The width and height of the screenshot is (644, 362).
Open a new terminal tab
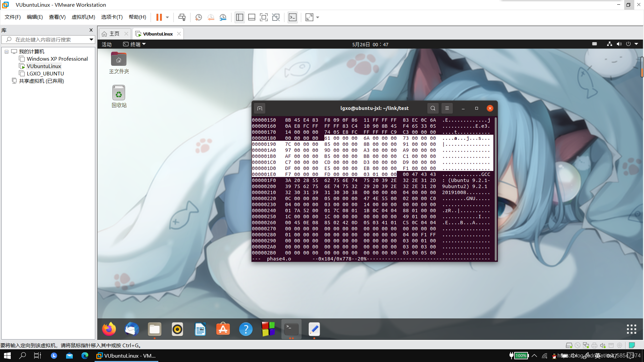point(260,108)
